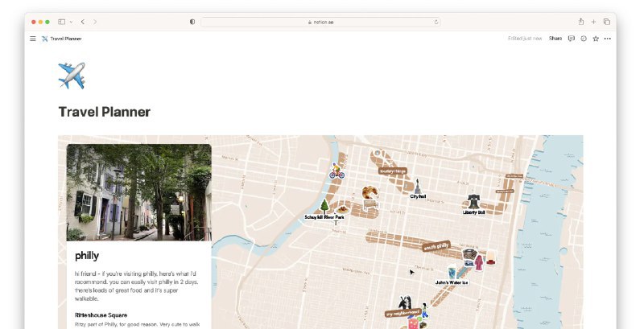
Task: Click the airplane page icon
Action: click(x=72, y=76)
